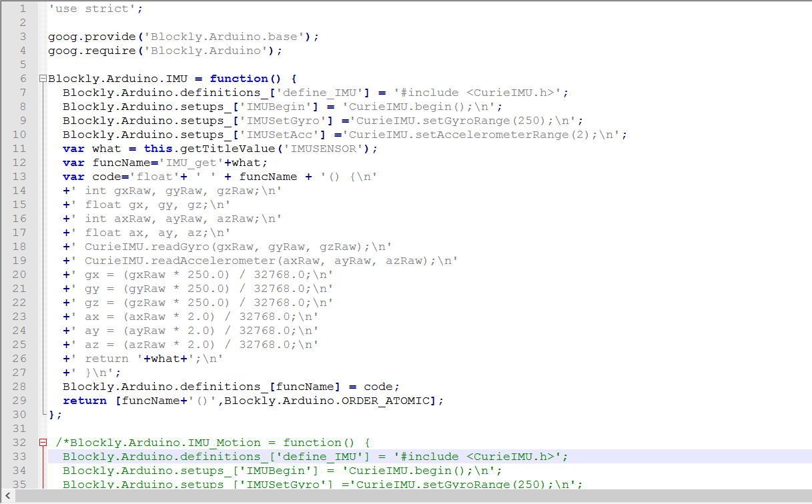Click line number 1 in the margin
The height and width of the screenshot is (504, 812).
(23, 9)
